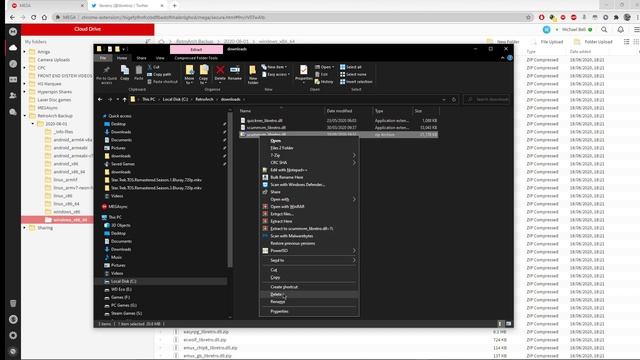Click Select all in the ribbon

click(x=351, y=67)
